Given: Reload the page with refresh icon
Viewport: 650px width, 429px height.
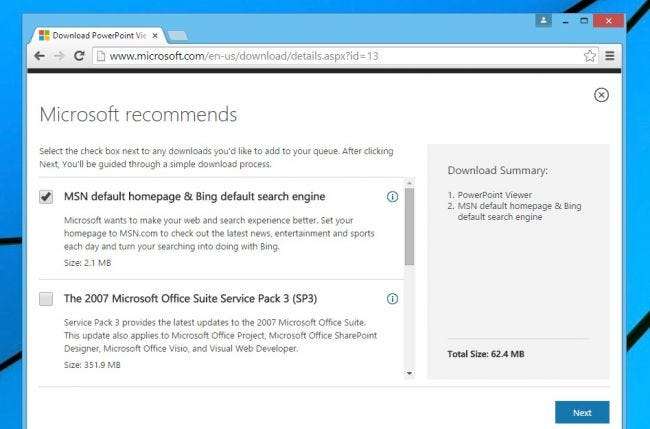Looking at the screenshot, I should pyautogui.click(x=78, y=56).
